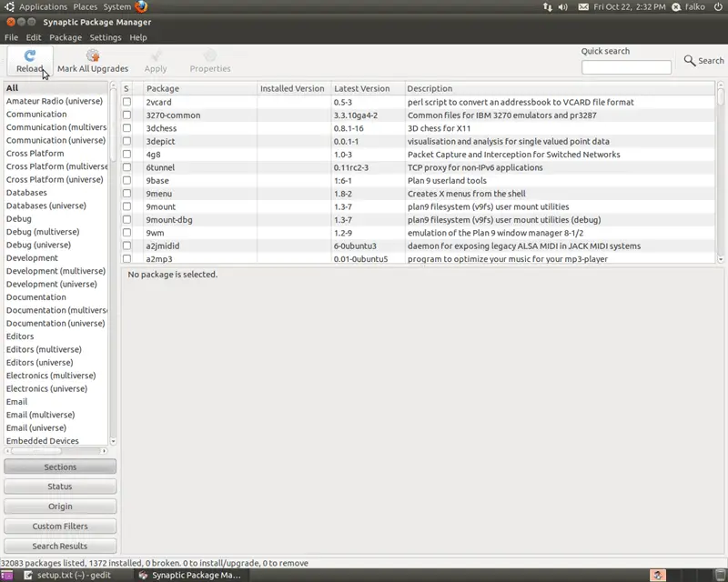Click the Search Results button
This screenshot has height=582, width=728.
(60, 547)
